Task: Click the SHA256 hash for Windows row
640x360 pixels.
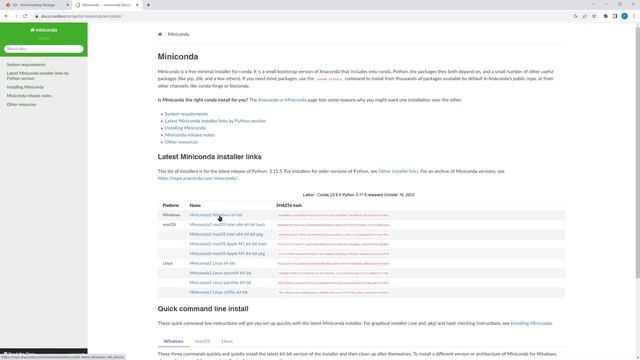Action: click(x=333, y=215)
